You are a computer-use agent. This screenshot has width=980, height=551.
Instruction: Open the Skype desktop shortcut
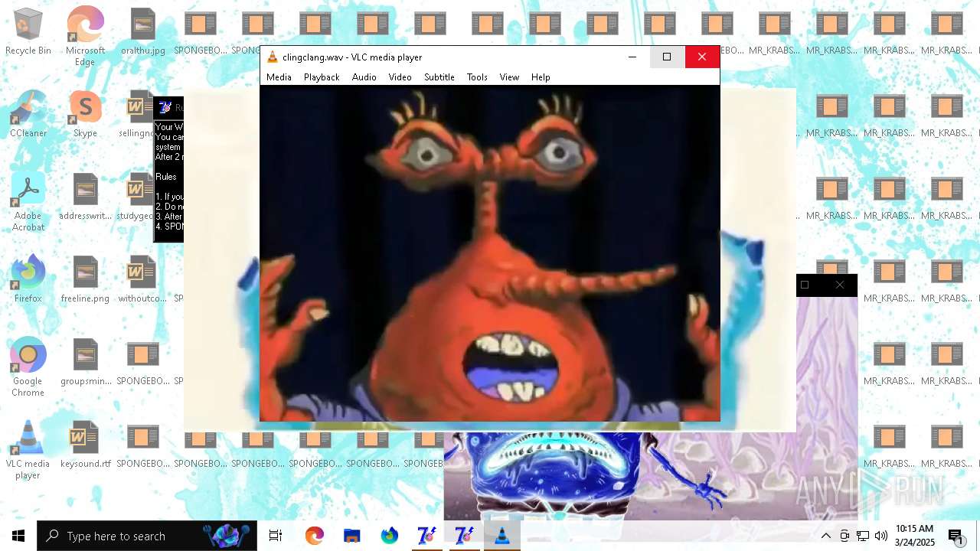coord(85,115)
